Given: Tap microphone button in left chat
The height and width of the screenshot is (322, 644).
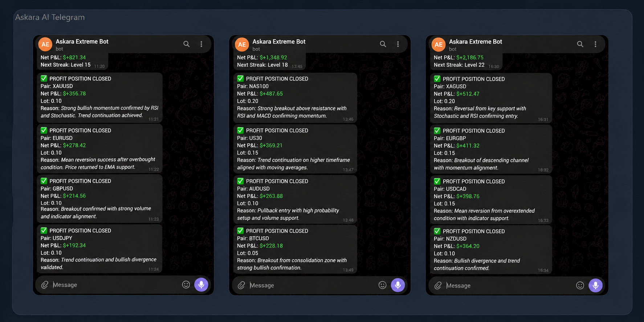Looking at the screenshot, I should [x=201, y=285].
